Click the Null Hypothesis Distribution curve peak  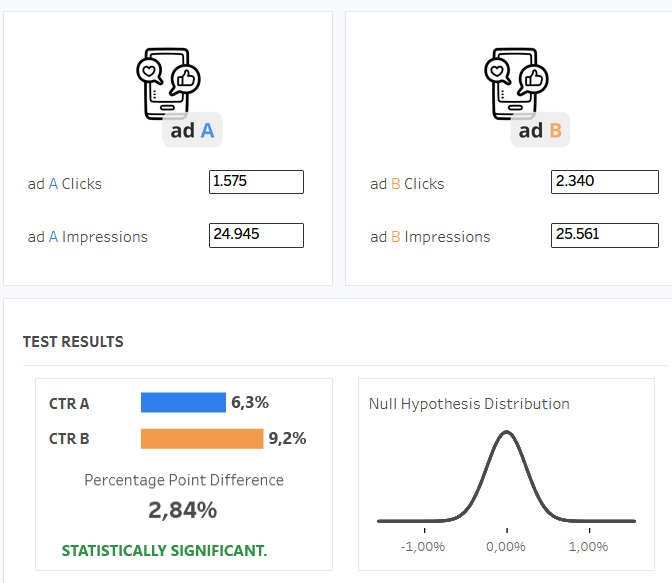coord(506,433)
